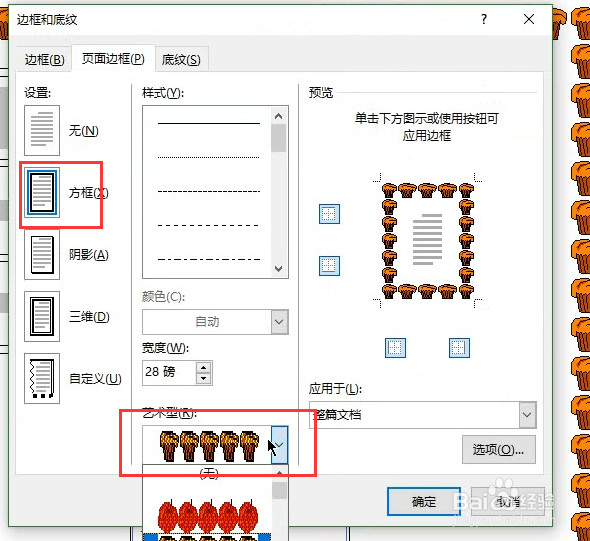Image resolution: width=590 pixels, height=541 pixels.
Task: Toggle bottom border button in preview
Action: (329, 266)
